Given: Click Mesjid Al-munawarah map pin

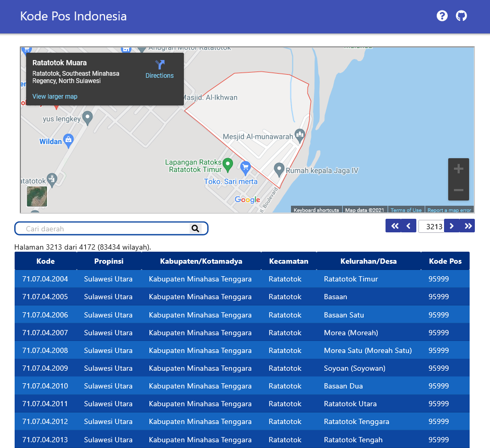Looking at the screenshot, I should (300, 136).
